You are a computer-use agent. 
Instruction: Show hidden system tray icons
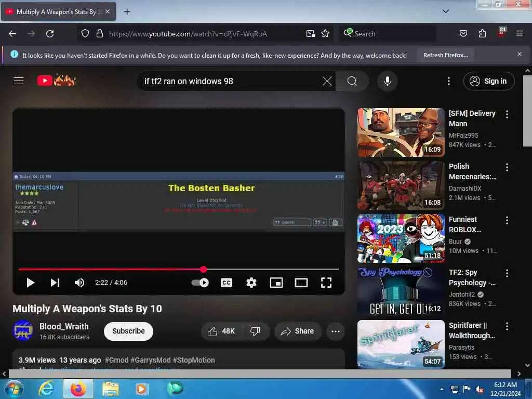click(442, 389)
